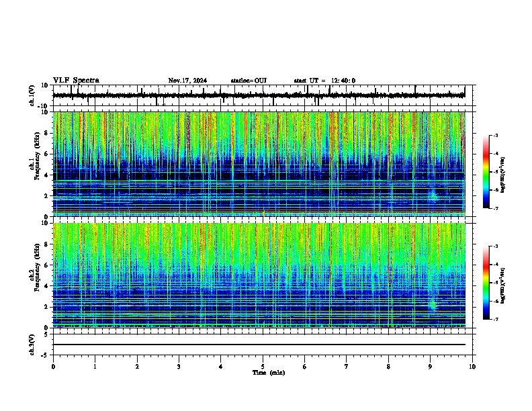Click the ch.1 colorbar label "log(PSD)(V²/Hz)"
532x411 pixels.
503,175
